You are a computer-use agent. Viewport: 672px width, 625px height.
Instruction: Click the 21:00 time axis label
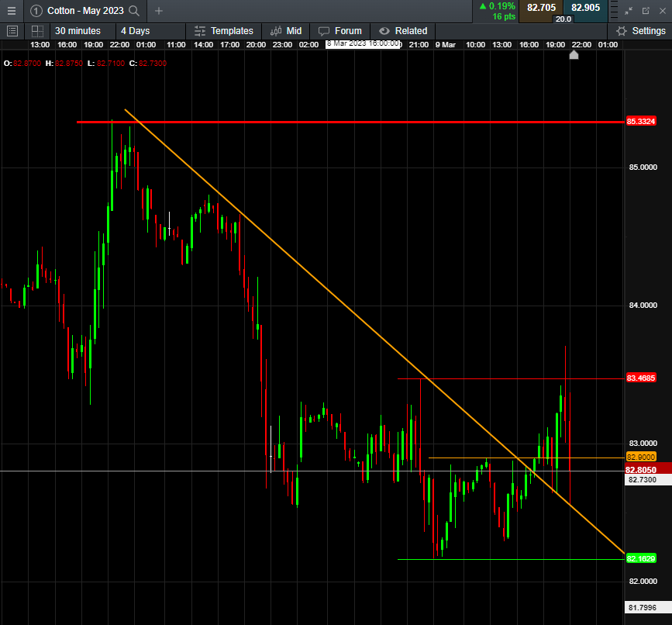point(419,44)
